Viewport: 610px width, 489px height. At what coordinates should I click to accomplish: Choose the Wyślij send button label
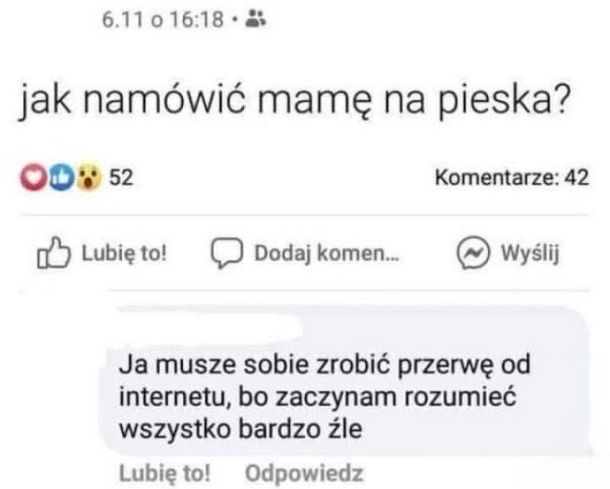click(530, 253)
